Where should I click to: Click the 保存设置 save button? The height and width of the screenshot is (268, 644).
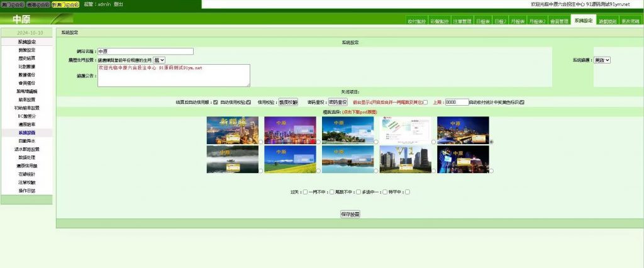click(350, 214)
